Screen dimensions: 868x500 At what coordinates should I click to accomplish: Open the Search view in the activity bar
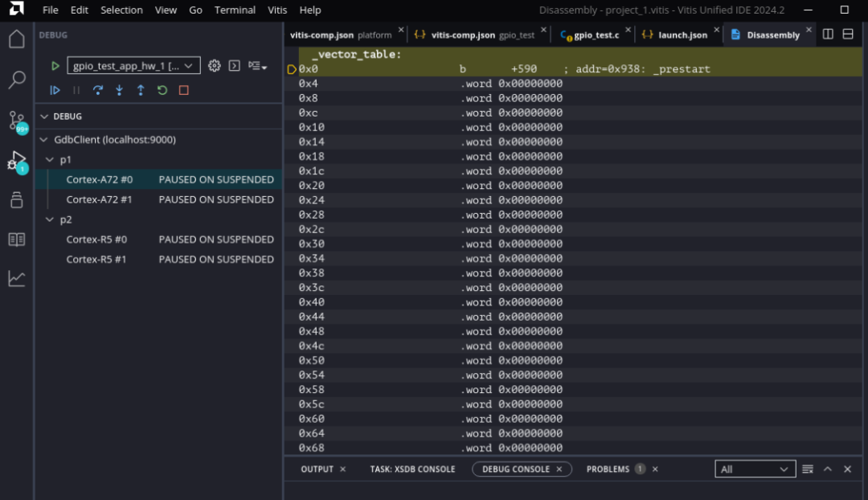coord(17,80)
